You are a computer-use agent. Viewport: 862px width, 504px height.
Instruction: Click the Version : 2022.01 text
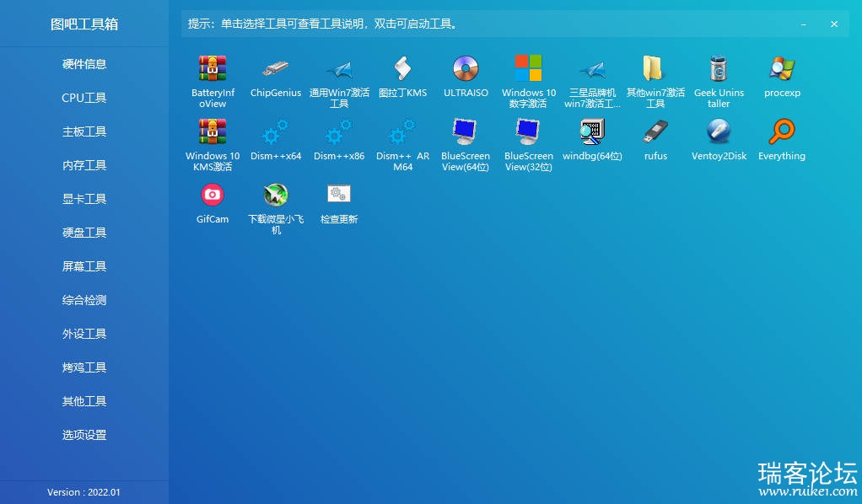[x=84, y=492]
